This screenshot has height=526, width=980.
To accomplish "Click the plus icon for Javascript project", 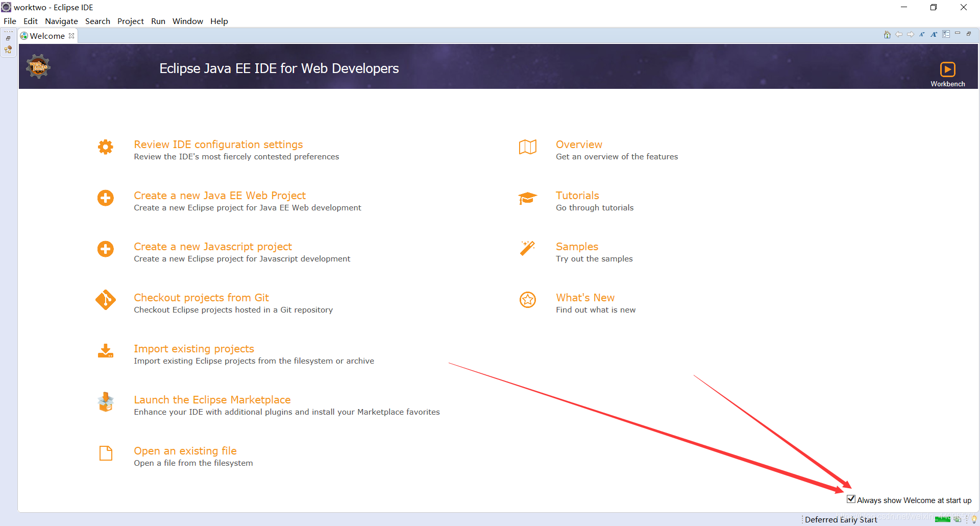I will pyautogui.click(x=106, y=249).
